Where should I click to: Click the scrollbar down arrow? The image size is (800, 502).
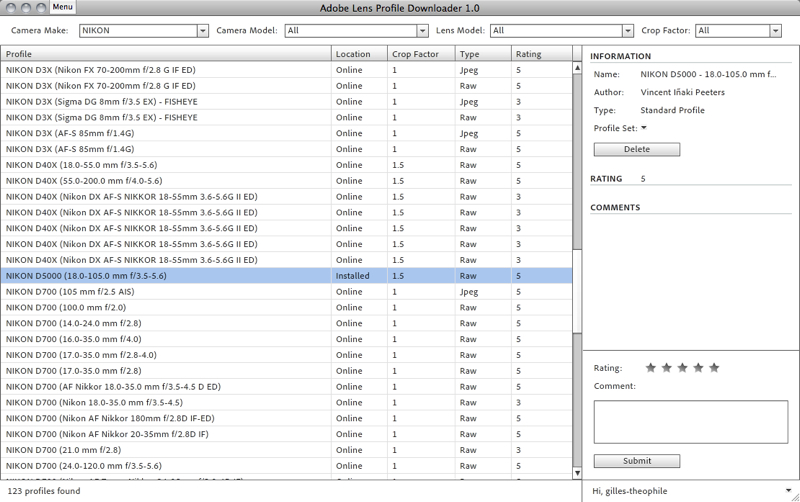pos(577,473)
